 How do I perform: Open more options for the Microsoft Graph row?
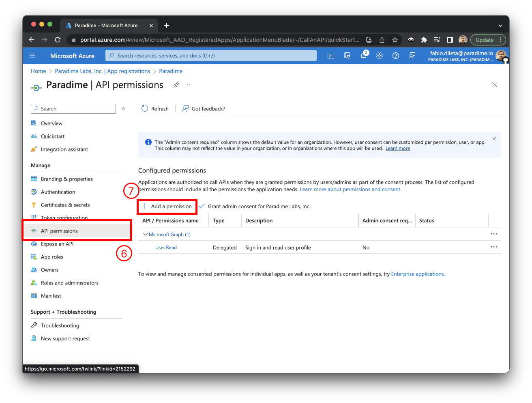click(x=494, y=234)
